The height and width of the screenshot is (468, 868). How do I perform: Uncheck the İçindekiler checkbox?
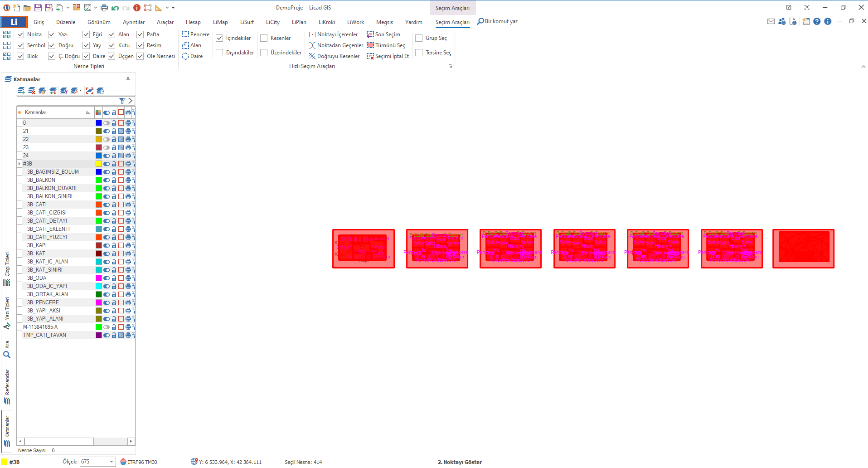point(219,38)
